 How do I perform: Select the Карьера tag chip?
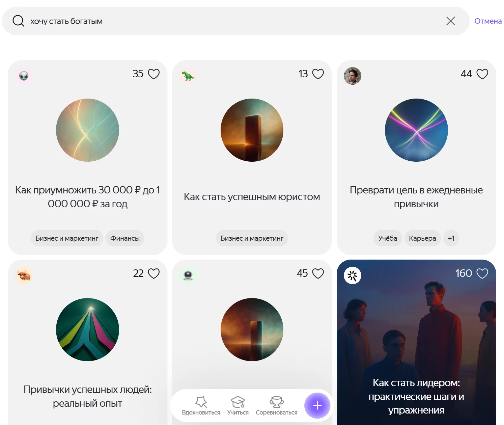click(x=422, y=238)
